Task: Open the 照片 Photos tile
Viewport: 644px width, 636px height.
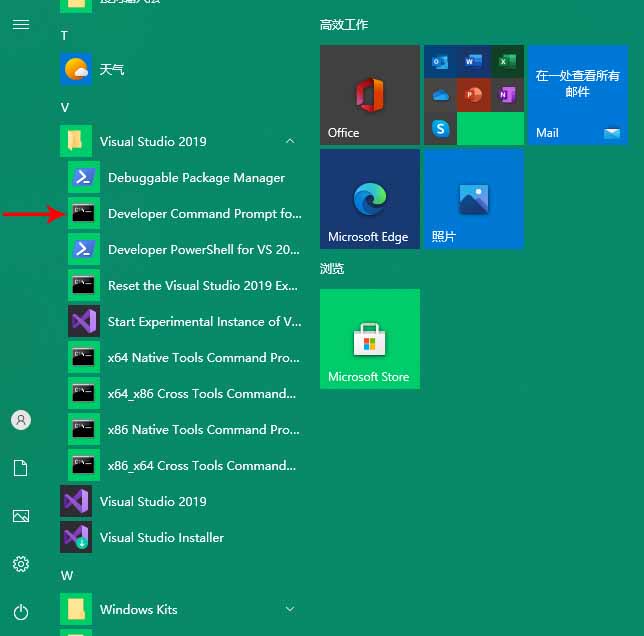Action: coord(474,199)
